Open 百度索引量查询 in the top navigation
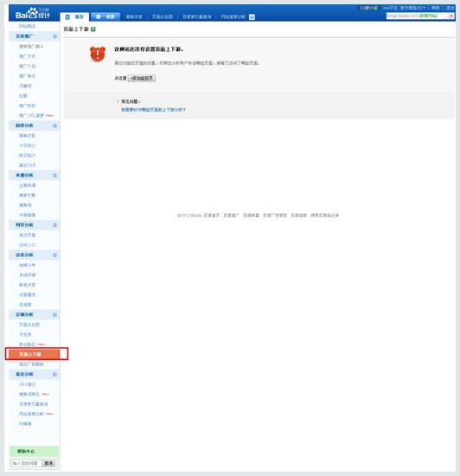The image size is (460, 476). click(196, 16)
